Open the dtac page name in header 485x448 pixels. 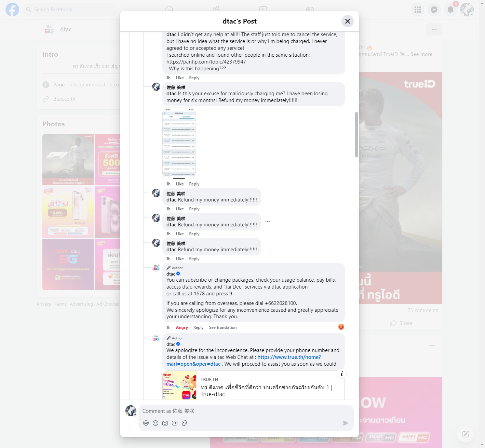66,29
